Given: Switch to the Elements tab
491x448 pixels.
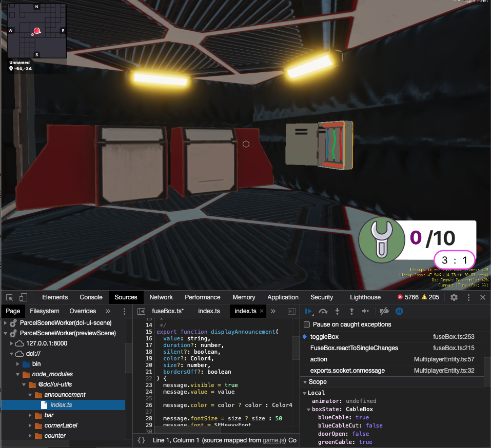Looking at the screenshot, I should click(x=55, y=297).
